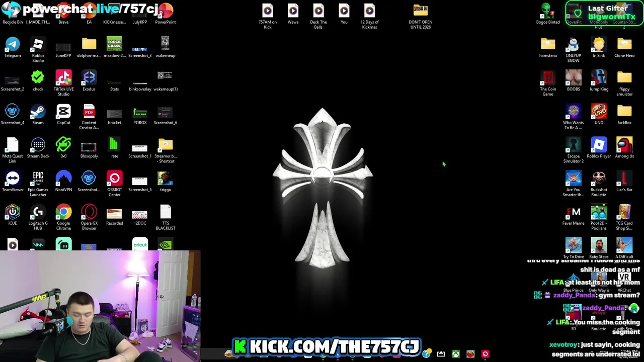Open Opera GX Browser icon
The image size is (644, 362).
click(89, 217)
